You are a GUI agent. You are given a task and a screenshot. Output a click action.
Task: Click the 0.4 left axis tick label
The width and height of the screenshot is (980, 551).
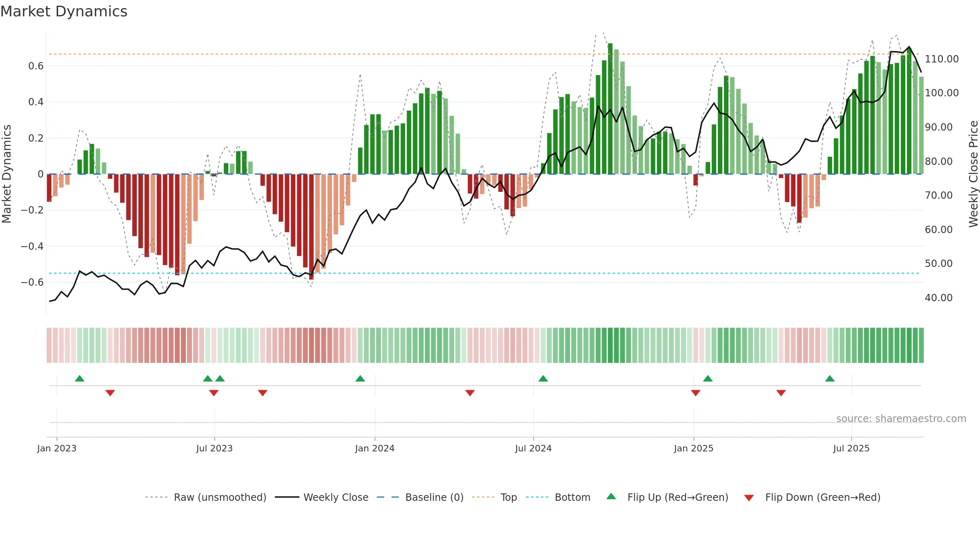(36, 102)
